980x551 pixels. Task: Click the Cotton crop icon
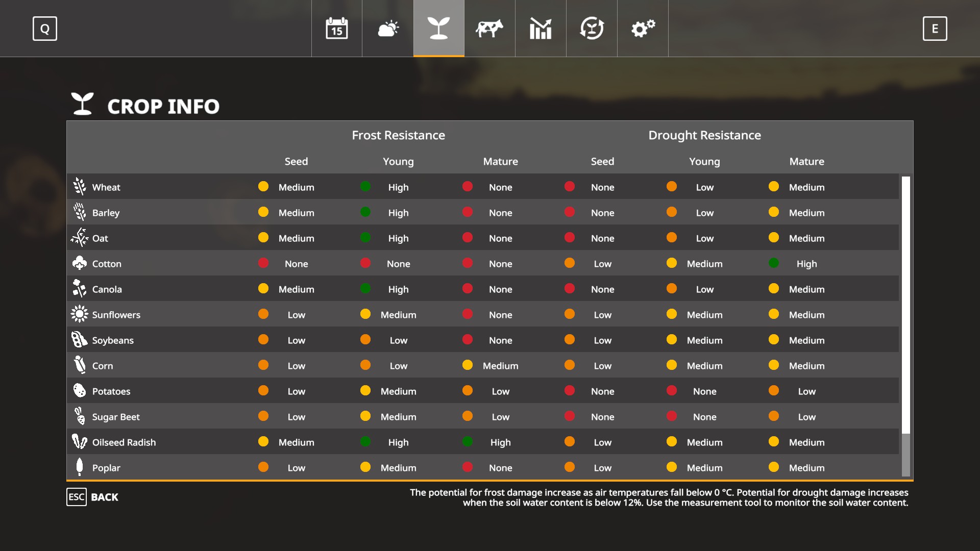(80, 263)
